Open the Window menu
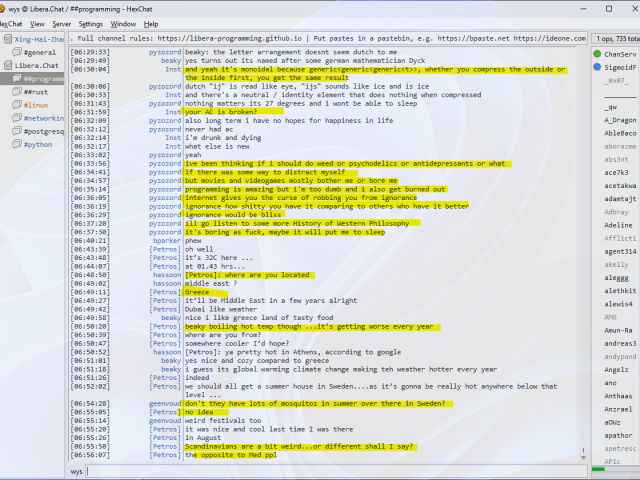640x480 pixels. coord(124,23)
